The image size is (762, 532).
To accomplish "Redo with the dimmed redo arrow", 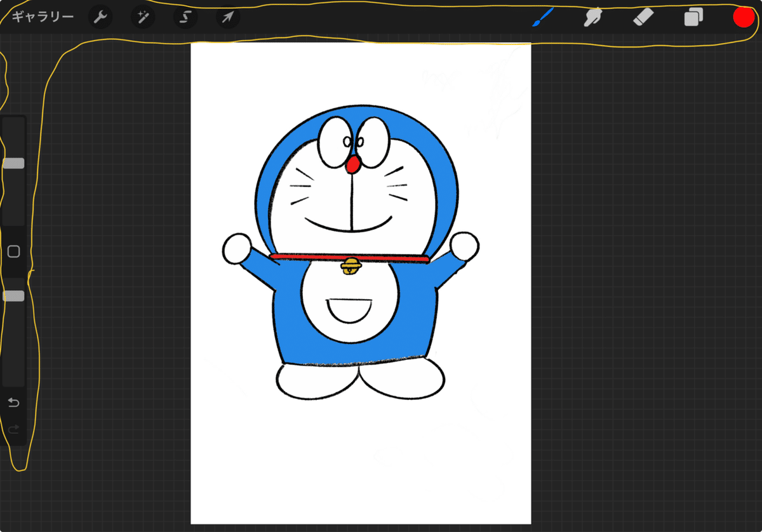I will (13, 430).
